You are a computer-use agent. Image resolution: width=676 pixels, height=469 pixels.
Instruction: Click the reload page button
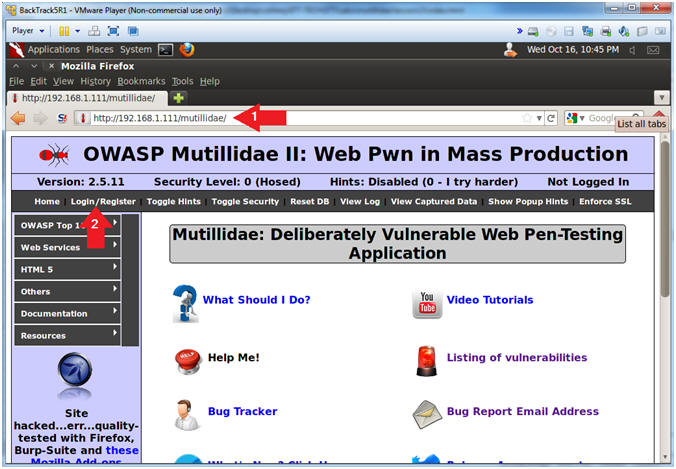pos(551,118)
